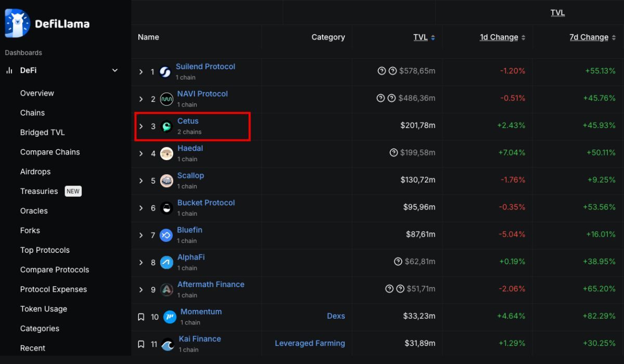Viewport: 624px width, 364px height.
Task: Click the Bluefin logo icon
Action: 166,235
